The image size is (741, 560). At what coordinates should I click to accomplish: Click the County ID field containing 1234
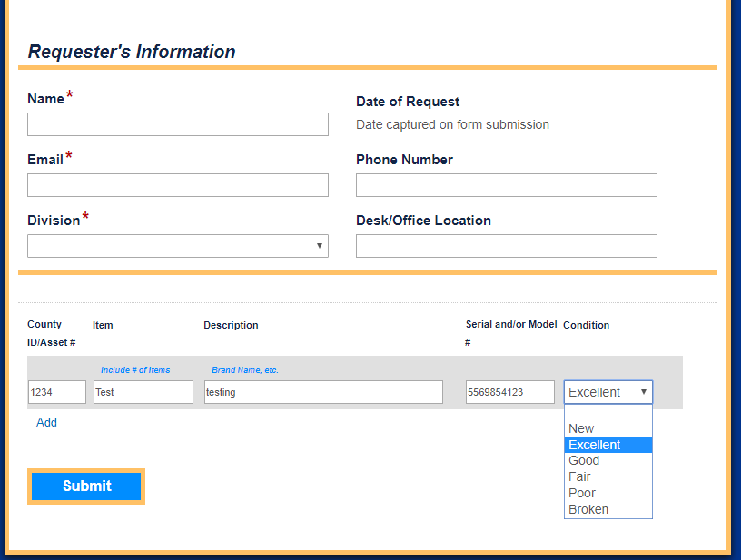pyautogui.click(x=56, y=392)
